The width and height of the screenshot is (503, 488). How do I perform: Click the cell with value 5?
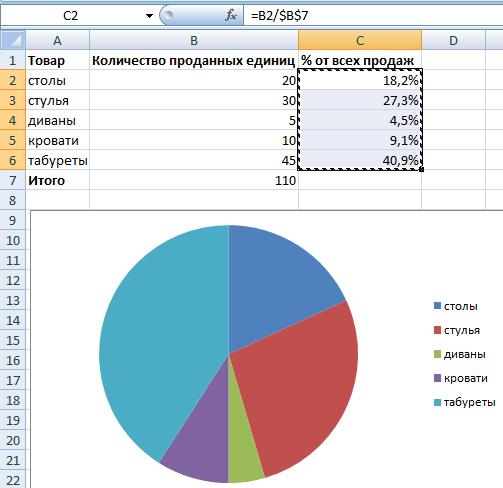194,120
